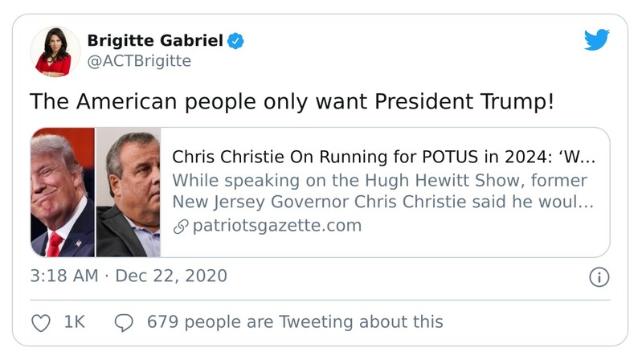Like the tweet with heart icon

click(x=40, y=322)
